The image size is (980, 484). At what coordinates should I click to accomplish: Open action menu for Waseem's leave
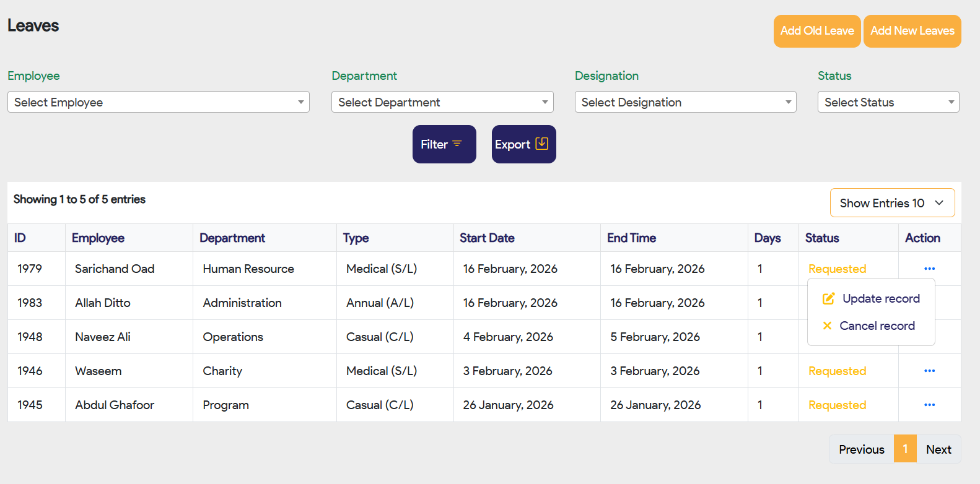coord(929,371)
